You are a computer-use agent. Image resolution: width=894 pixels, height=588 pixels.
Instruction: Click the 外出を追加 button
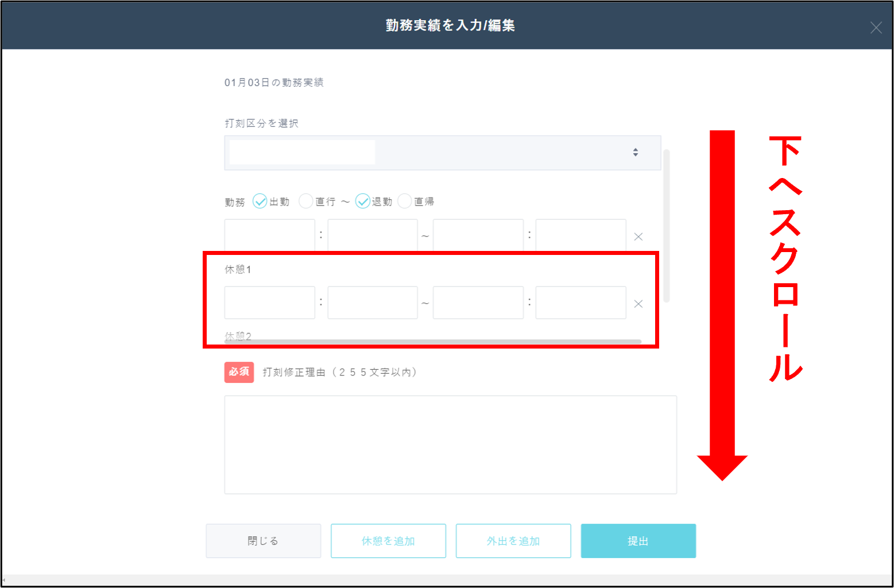(513, 541)
